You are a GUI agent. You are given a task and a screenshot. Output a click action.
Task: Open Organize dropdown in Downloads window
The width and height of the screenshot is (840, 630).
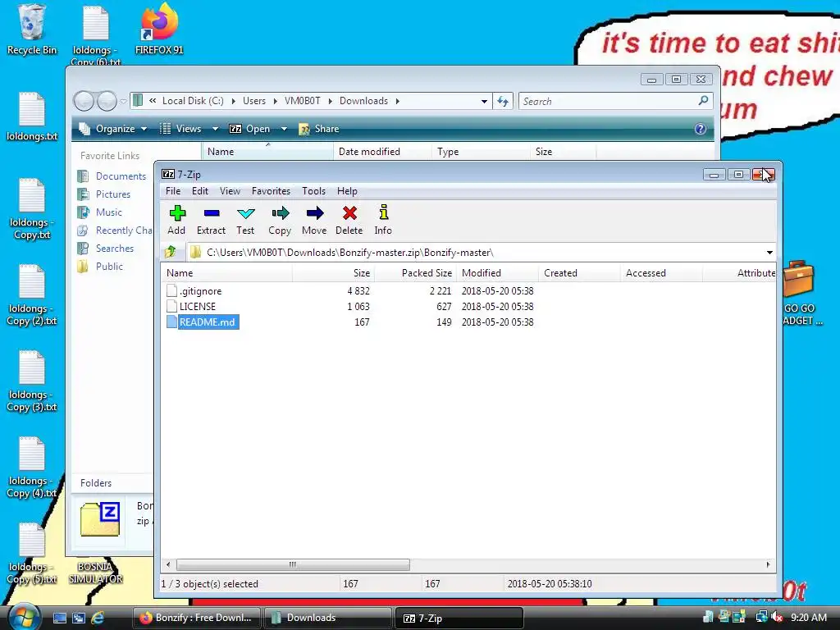[x=113, y=129]
